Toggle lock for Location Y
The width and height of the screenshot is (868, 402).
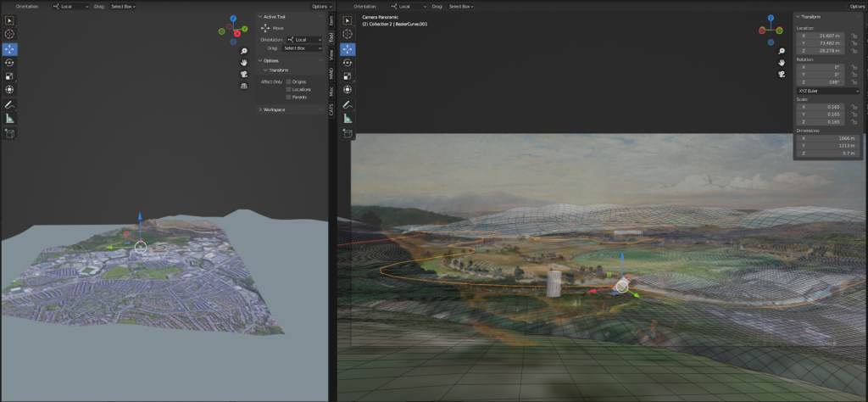pyautogui.click(x=854, y=43)
